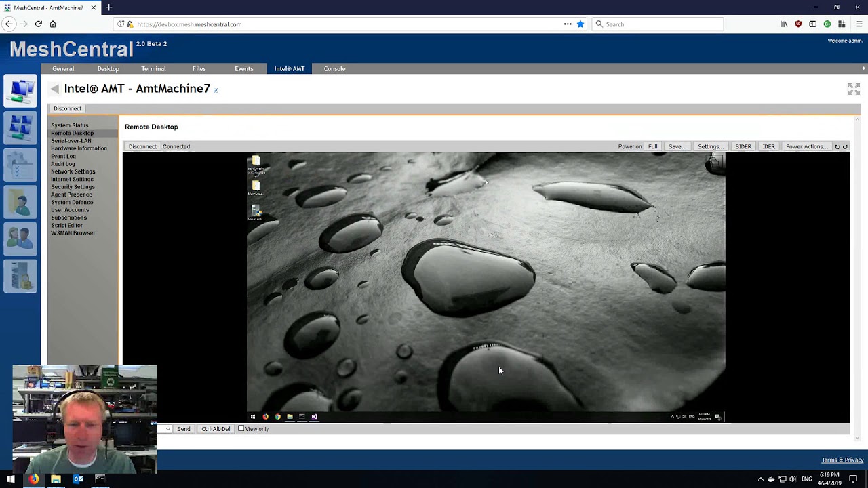Screen dimensions: 868x488
Task: Switch to the Terminal tab
Action: coord(153,68)
